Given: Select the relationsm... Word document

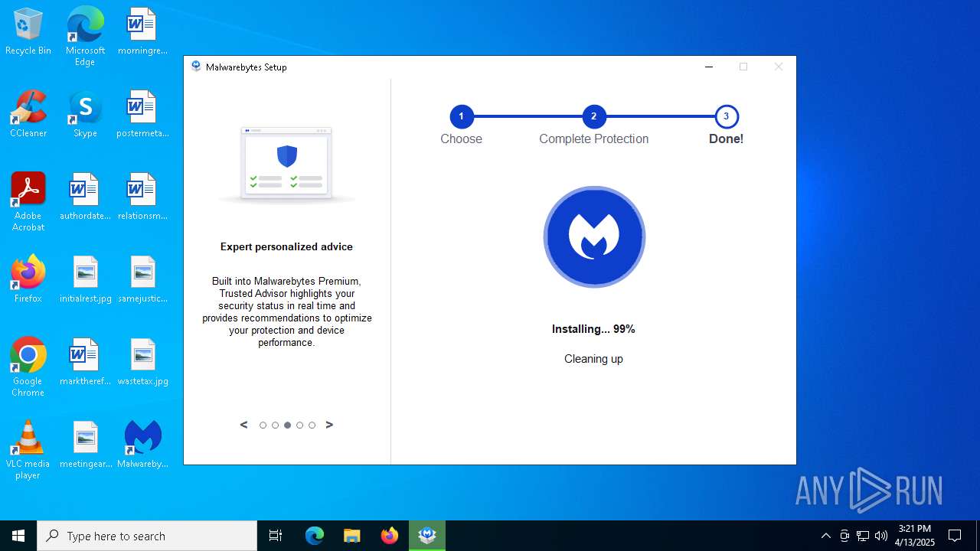Looking at the screenshot, I should click(x=142, y=197).
